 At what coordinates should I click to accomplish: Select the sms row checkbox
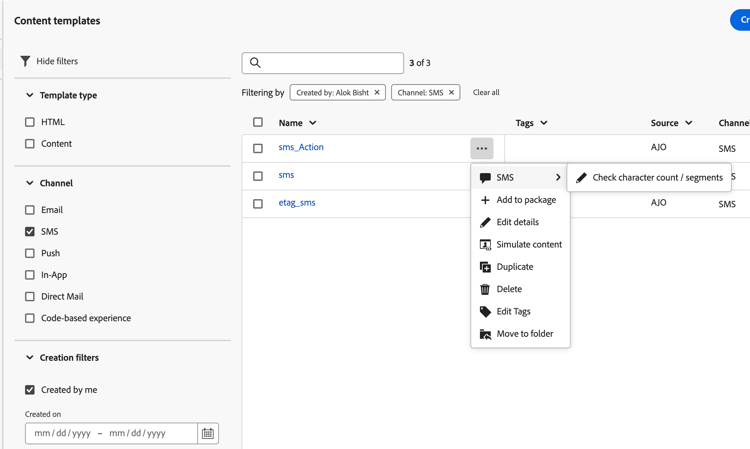(258, 176)
